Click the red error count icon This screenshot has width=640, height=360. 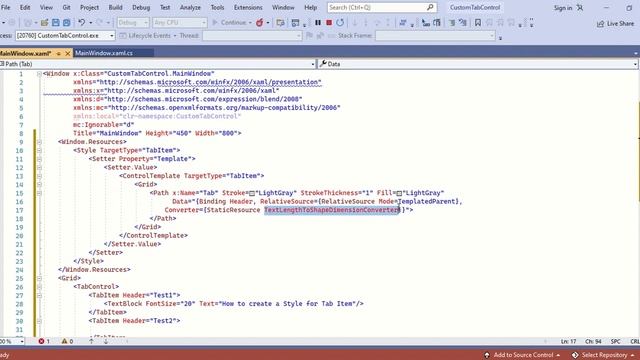pyautogui.click(x=41, y=341)
